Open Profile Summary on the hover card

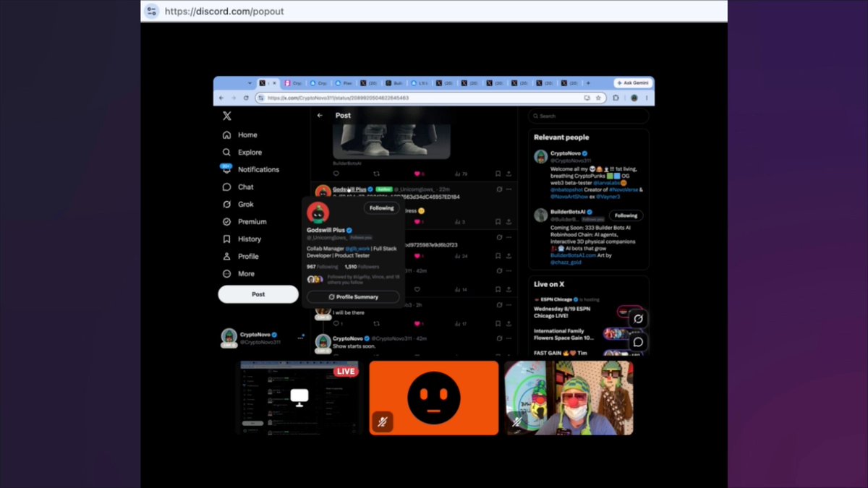coord(353,296)
